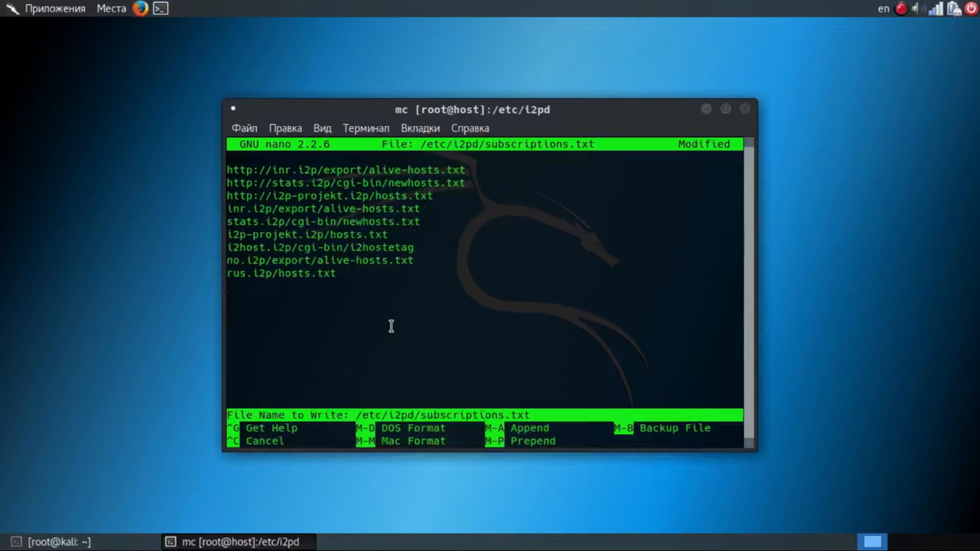Click the ^C Cancel shortcut

click(256, 441)
